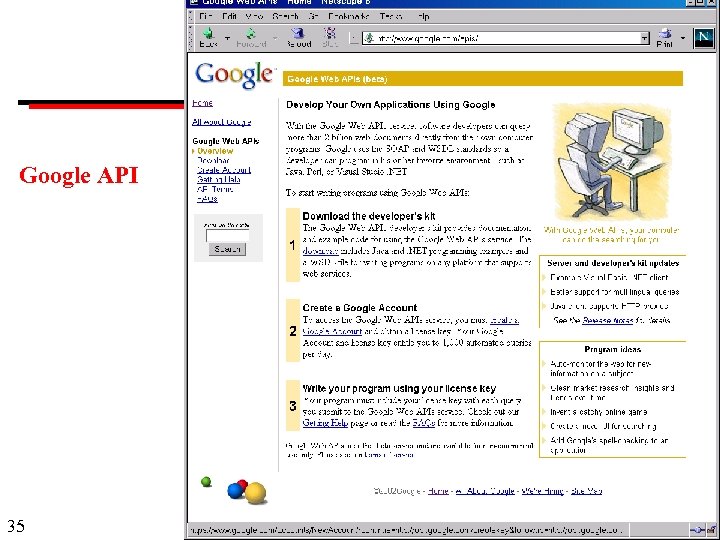This screenshot has width=720, height=540.
Task: Click the online/offline status bar icon
Action: pos(698,530)
